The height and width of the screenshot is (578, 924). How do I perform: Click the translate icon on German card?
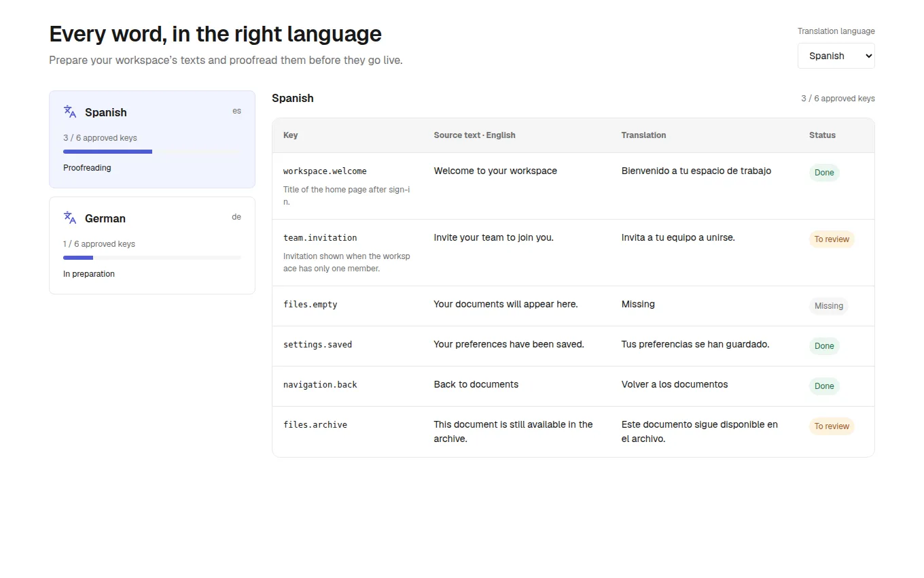(70, 218)
